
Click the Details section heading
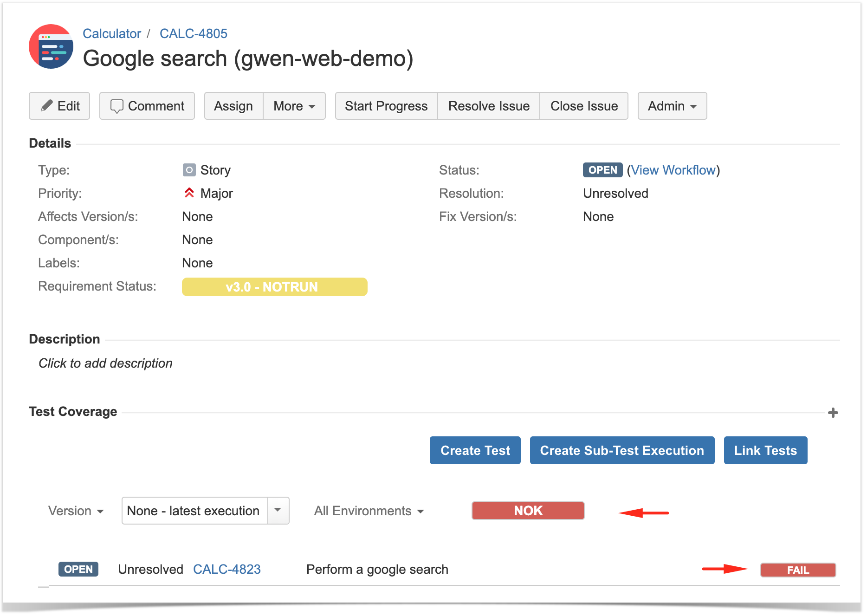pos(50,143)
